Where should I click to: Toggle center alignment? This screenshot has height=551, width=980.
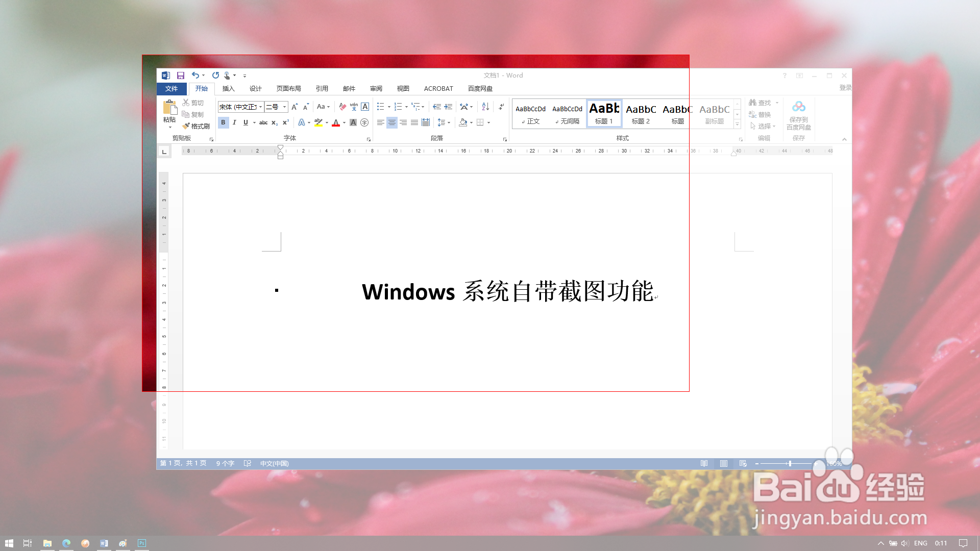(x=392, y=122)
